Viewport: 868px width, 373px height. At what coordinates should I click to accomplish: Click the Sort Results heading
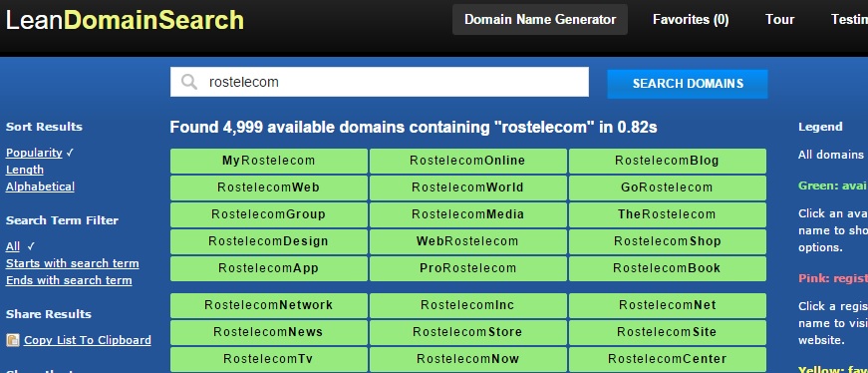click(x=44, y=127)
